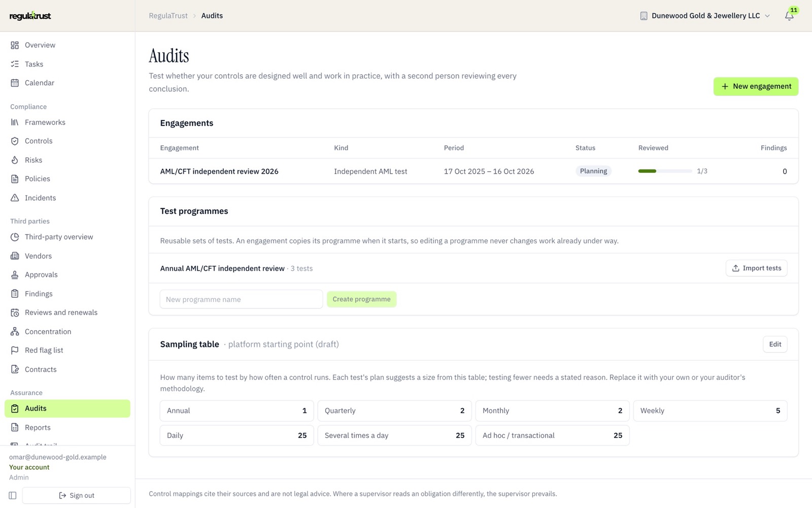Select the Approvals stamp icon
This screenshot has width=812, height=508.
[15, 275]
